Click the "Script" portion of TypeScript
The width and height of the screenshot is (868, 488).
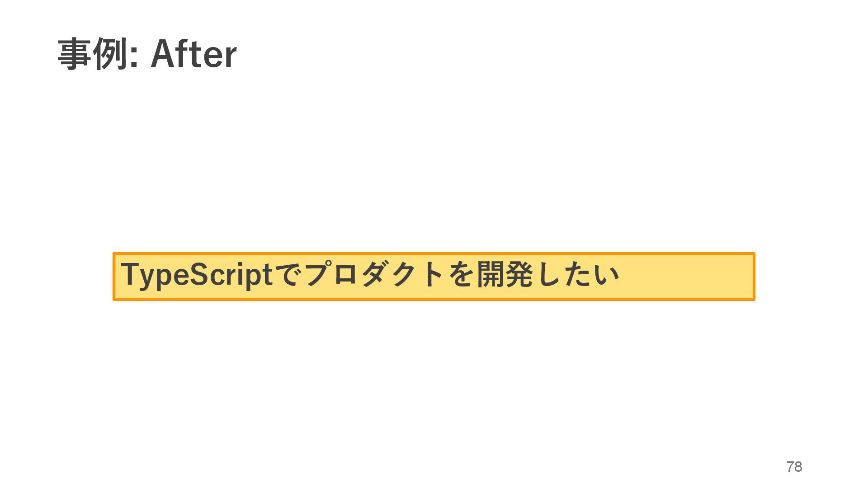231,275
